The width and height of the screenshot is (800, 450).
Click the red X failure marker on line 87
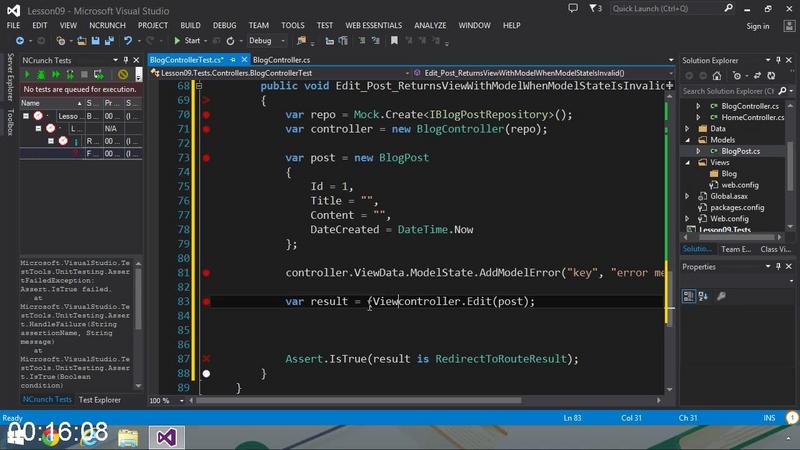206,359
